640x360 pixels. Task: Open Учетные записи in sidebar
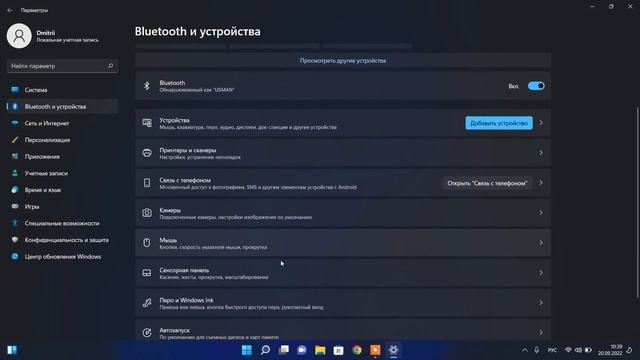coord(62,173)
